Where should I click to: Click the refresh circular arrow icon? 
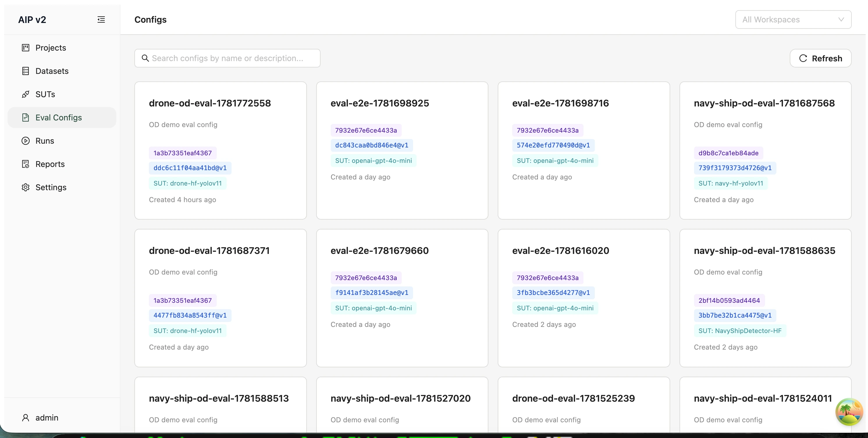(x=803, y=58)
